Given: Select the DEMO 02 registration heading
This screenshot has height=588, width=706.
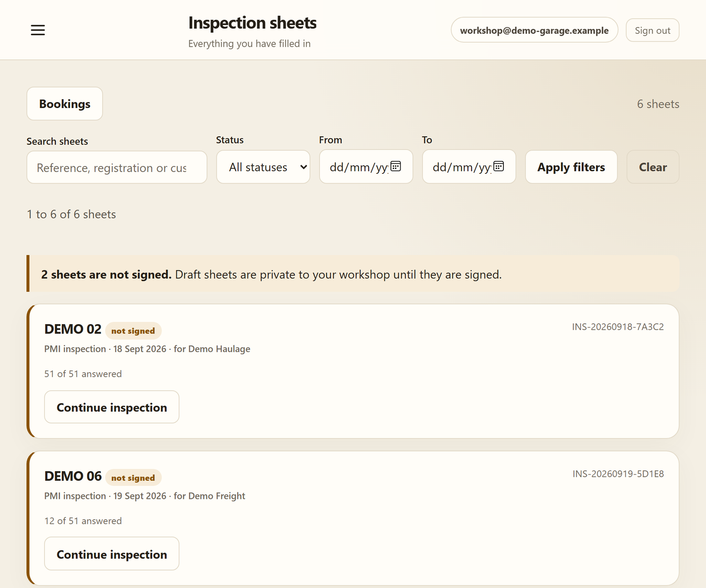Looking at the screenshot, I should tap(73, 329).
